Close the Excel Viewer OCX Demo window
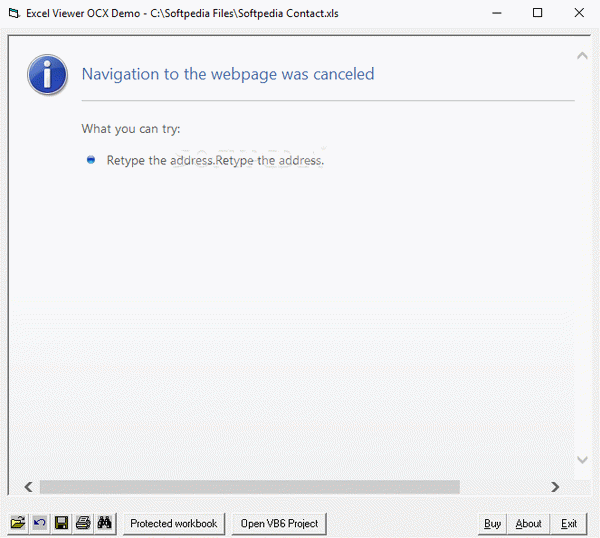This screenshot has height=538, width=600. 579,13
